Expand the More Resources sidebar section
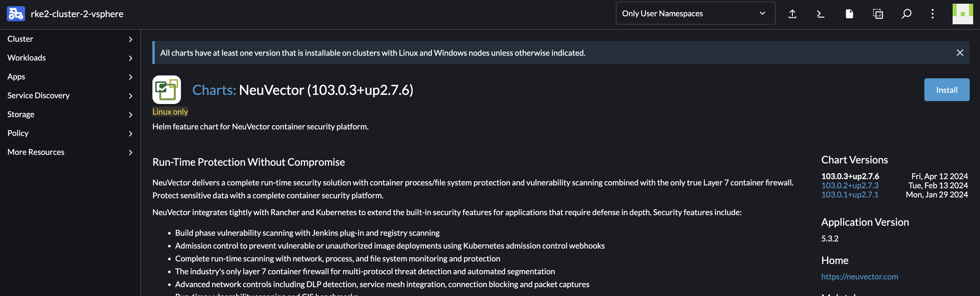The height and width of the screenshot is (296, 980). (x=70, y=152)
